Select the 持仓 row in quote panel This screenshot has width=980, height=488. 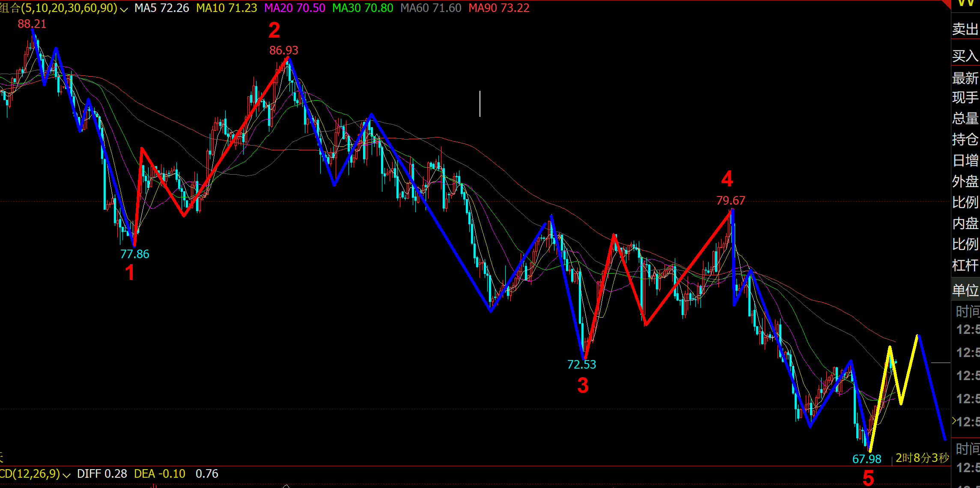tap(965, 139)
